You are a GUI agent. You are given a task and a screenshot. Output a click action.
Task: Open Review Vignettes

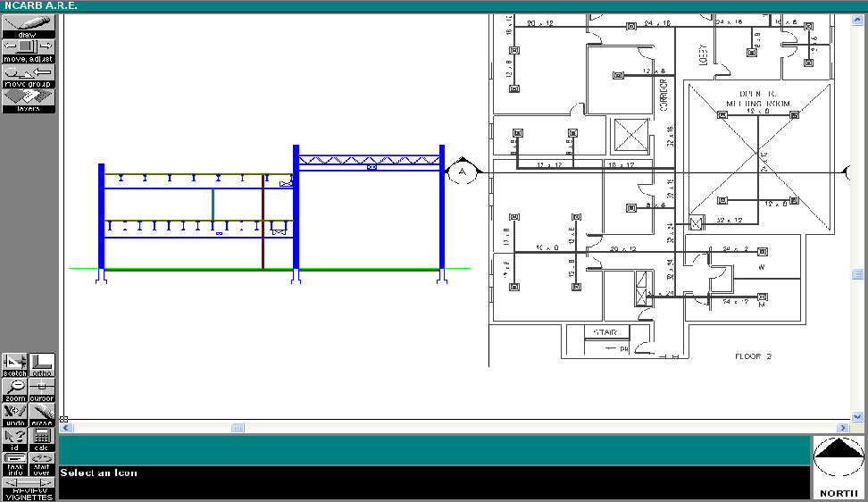29,489
